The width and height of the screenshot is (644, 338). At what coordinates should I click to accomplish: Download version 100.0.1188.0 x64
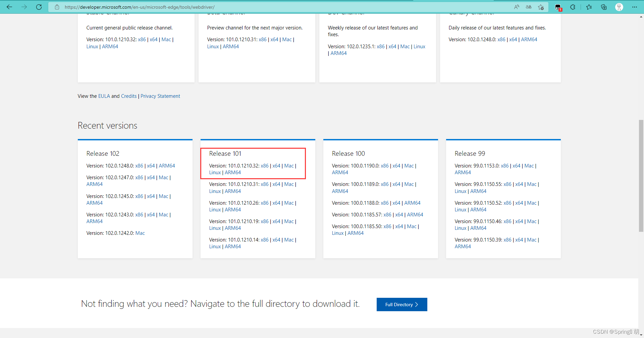pyautogui.click(x=396, y=203)
